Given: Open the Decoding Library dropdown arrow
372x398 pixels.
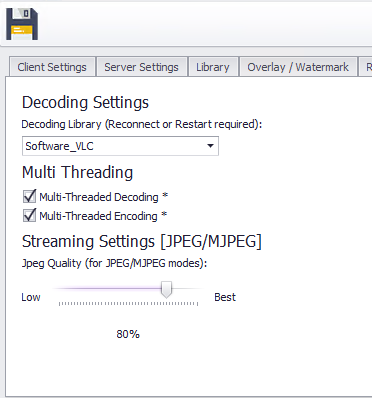Looking at the screenshot, I should [x=210, y=146].
